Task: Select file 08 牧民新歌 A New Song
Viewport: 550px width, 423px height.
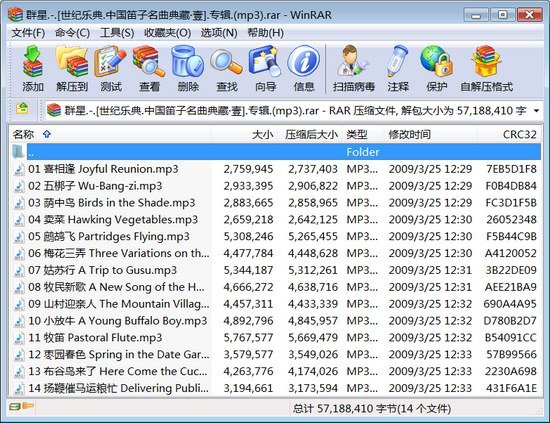Action: (276, 287)
